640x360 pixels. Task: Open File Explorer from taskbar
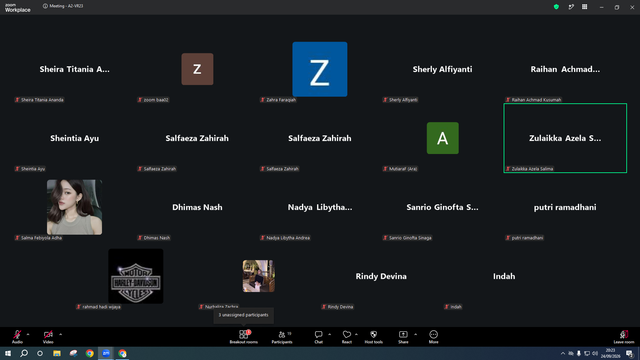click(57, 353)
